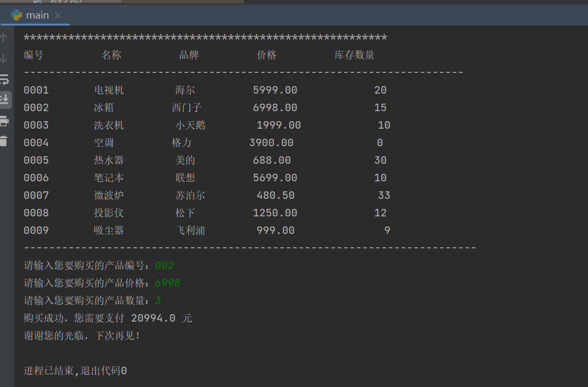Viewport: 588px width, 387px height.
Task: Toggle scroll to end of output
Action: click(x=4, y=99)
